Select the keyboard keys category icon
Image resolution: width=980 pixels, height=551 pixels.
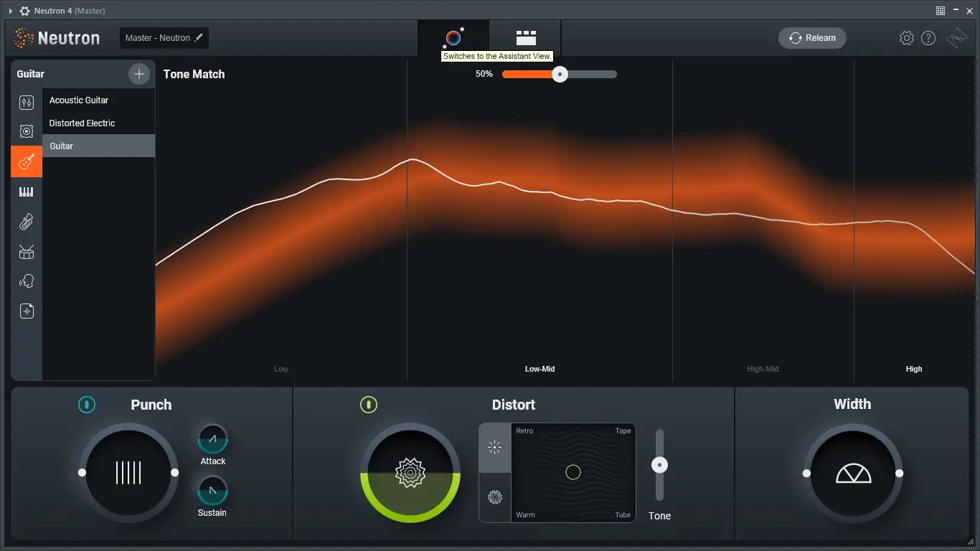coord(27,192)
